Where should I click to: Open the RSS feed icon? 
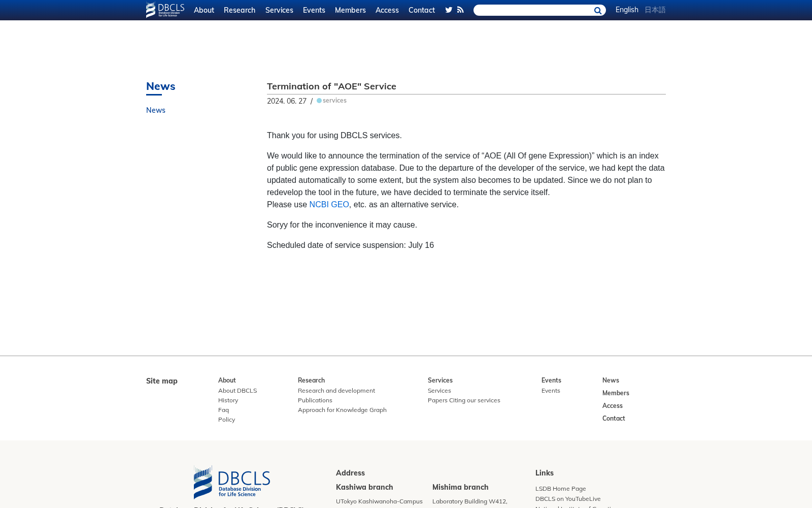460,10
